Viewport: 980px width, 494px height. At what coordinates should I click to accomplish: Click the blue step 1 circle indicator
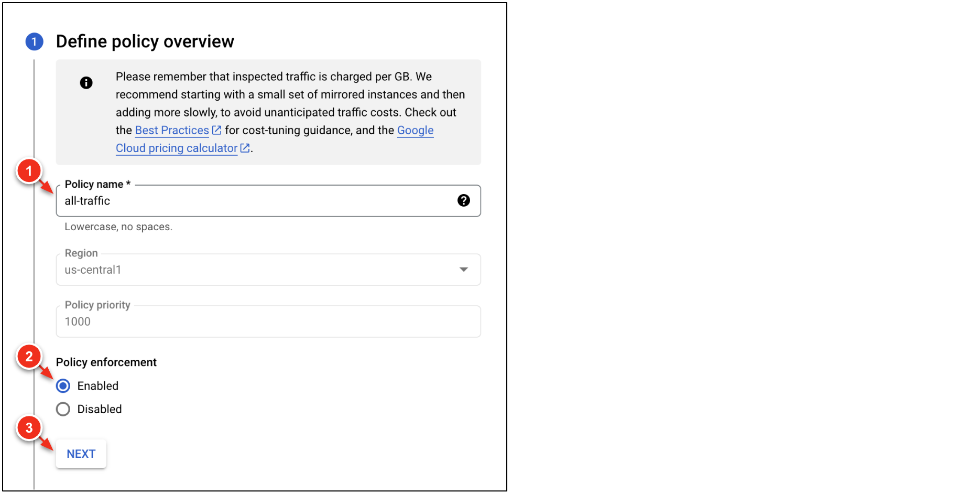tap(34, 41)
